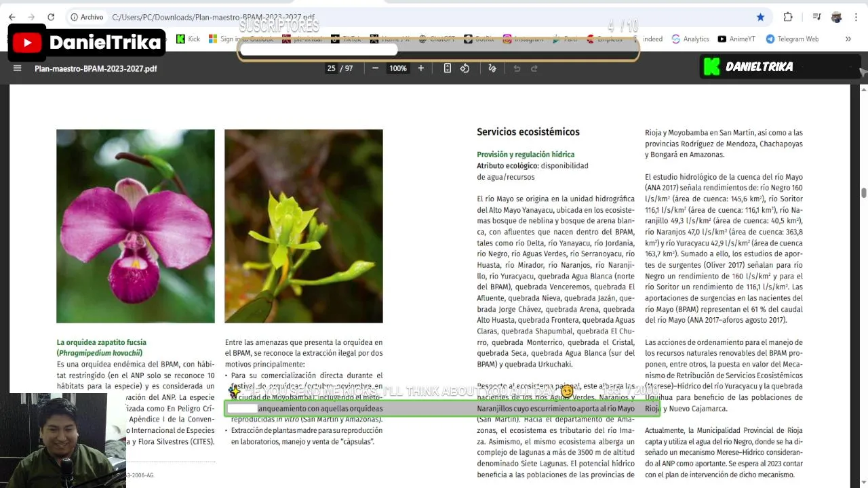Open the Analytics bookmark
Screen dimensions: 868x488
[690, 39]
